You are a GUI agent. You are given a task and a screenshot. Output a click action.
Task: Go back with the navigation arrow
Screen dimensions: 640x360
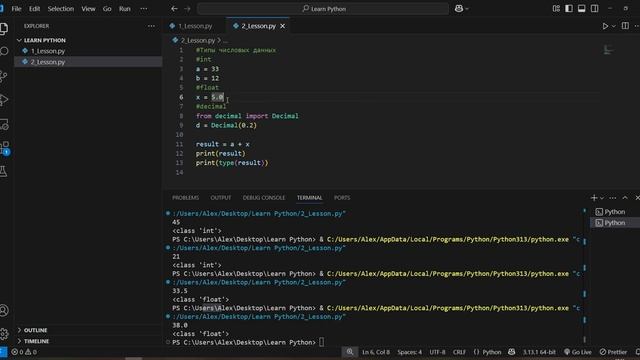pyautogui.click(x=174, y=9)
